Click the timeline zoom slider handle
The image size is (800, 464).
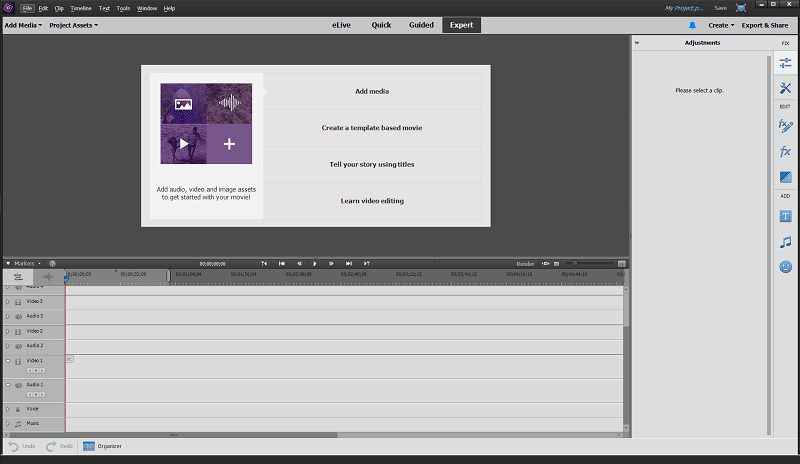pos(574,263)
